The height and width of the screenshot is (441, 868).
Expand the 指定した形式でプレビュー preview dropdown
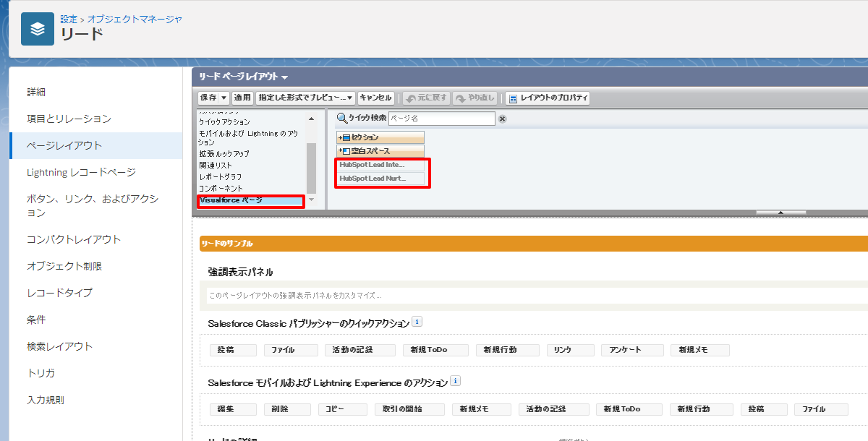tap(305, 98)
